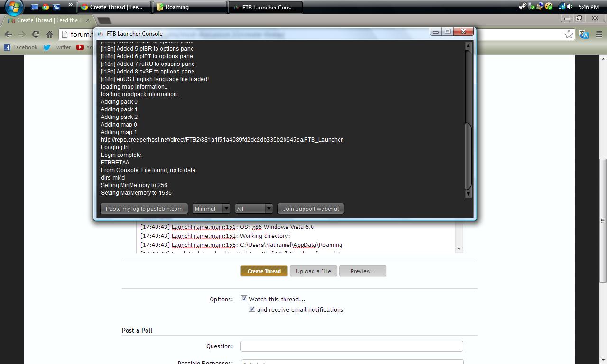
Task: Go back in Chrome browser
Action: pos(8,34)
